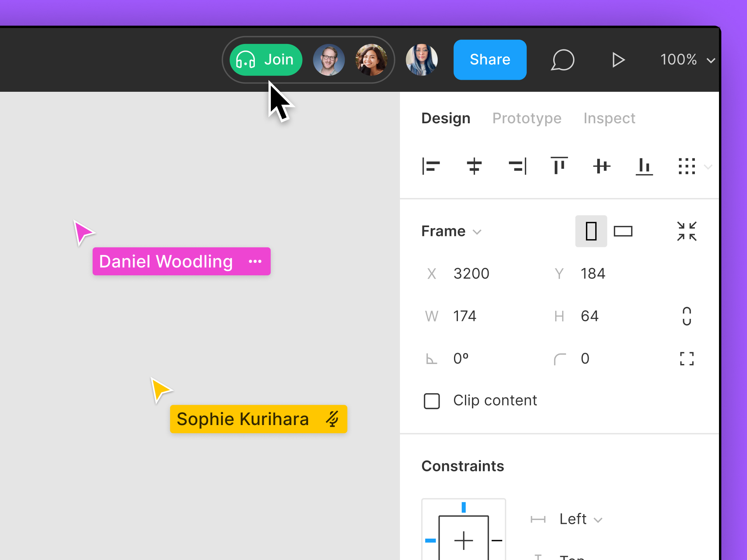Open the Left horizontal constraint dropdown
This screenshot has height=560, width=747.
(x=580, y=519)
